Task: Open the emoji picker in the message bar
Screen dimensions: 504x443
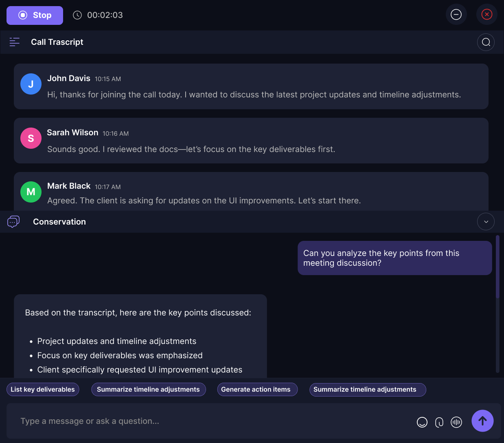Action: pyautogui.click(x=422, y=422)
